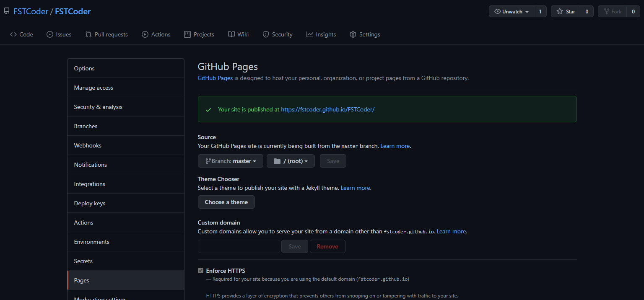Viewport: 644px width, 300px height.
Task: Click the GitHub Pages description link
Action: (x=215, y=78)
